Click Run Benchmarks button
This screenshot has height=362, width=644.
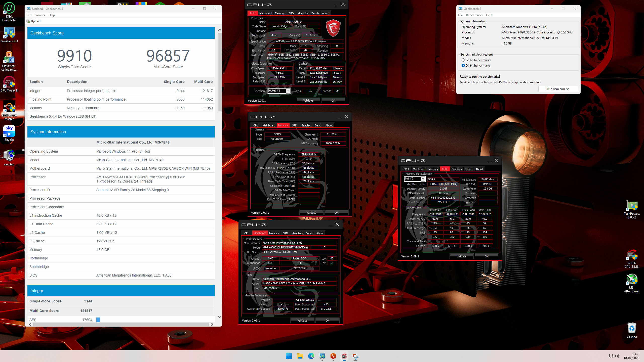point(558,89)
